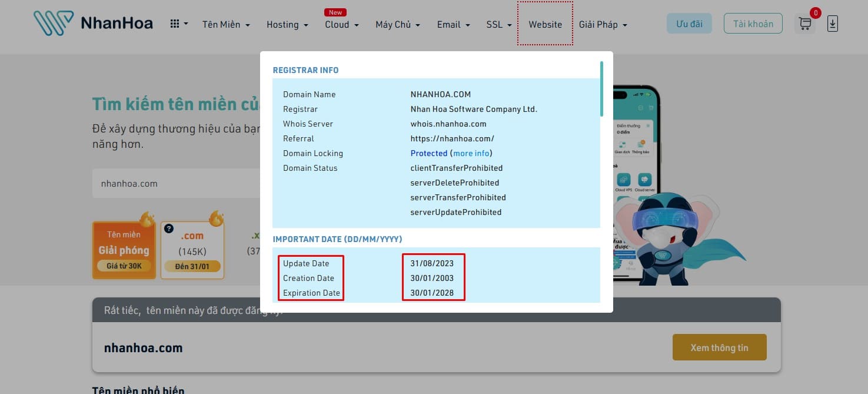The width and height of the screenshot is (868, 394).
Task: Click the download icon in header
Action: tap(832, 24)
